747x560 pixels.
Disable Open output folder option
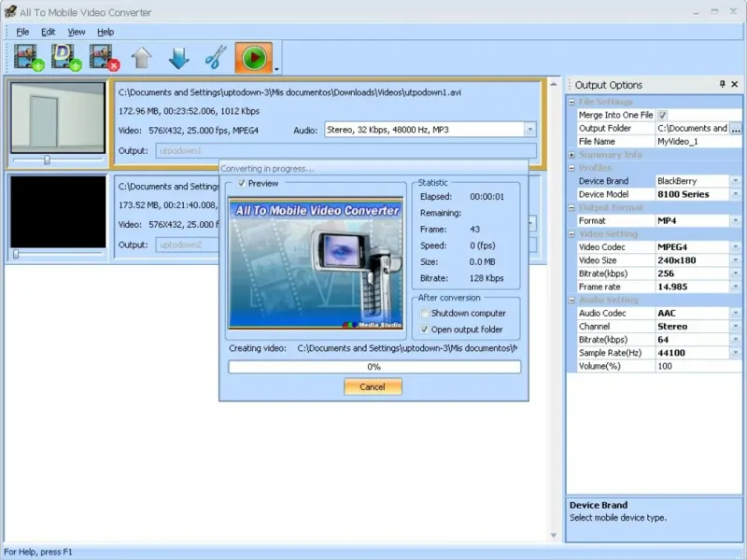pyautogui.click(x=425, y=329)
